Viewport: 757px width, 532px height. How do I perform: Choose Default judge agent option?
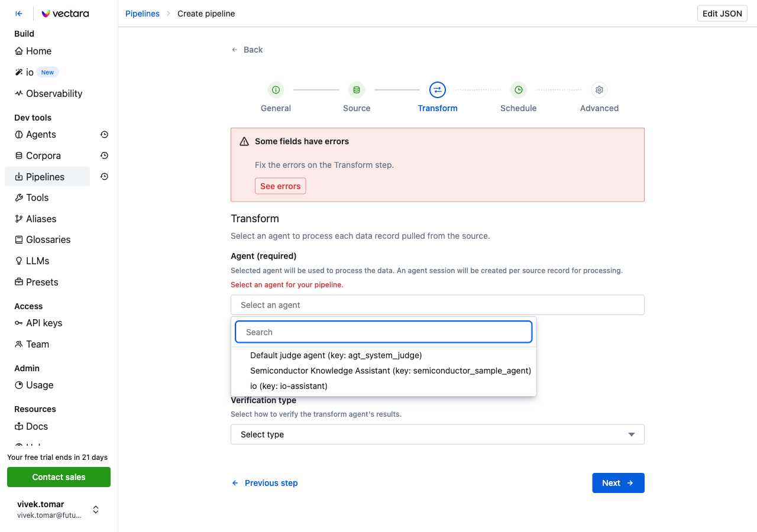pyautogui.click(x=384, y=355)
